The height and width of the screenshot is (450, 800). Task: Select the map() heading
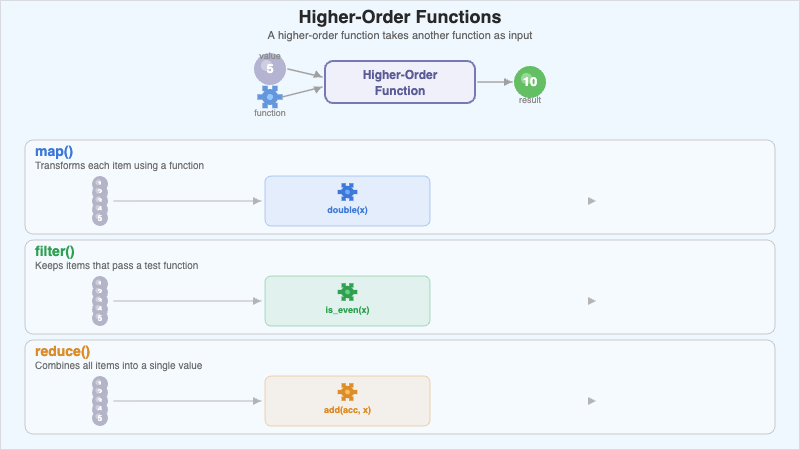pyautogui.click(x=54, y=151)
